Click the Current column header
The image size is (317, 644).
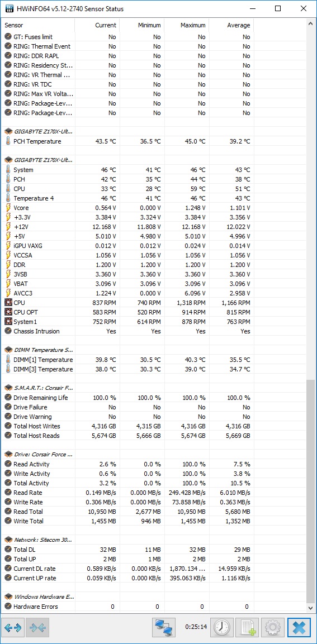97,25
